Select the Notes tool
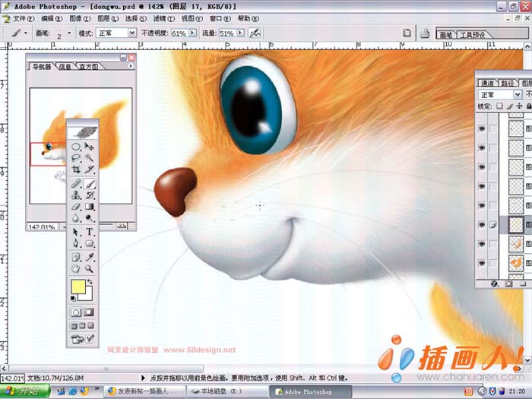This screenshot has height=399, width=532. [x=76, y=258]
